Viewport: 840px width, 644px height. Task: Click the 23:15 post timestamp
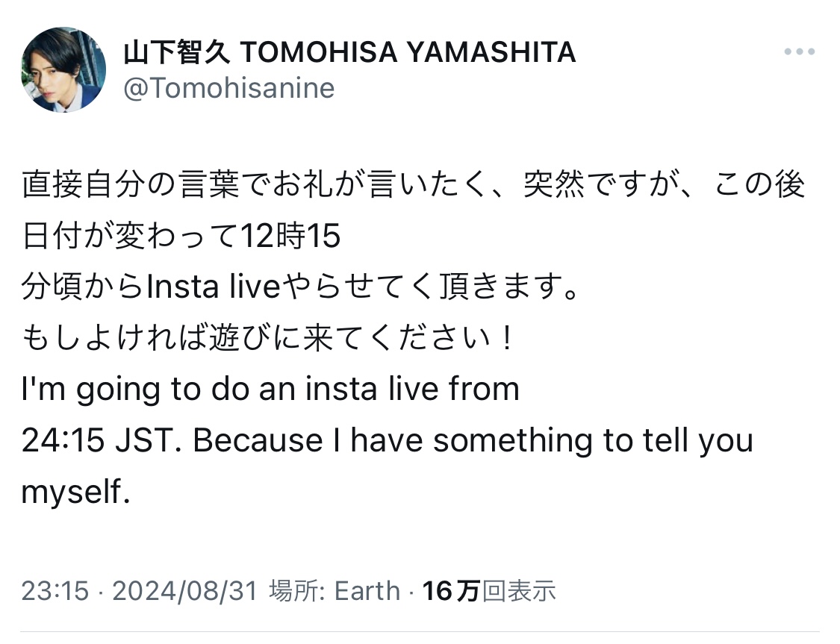pyautogui.click(x=55, y=591)
